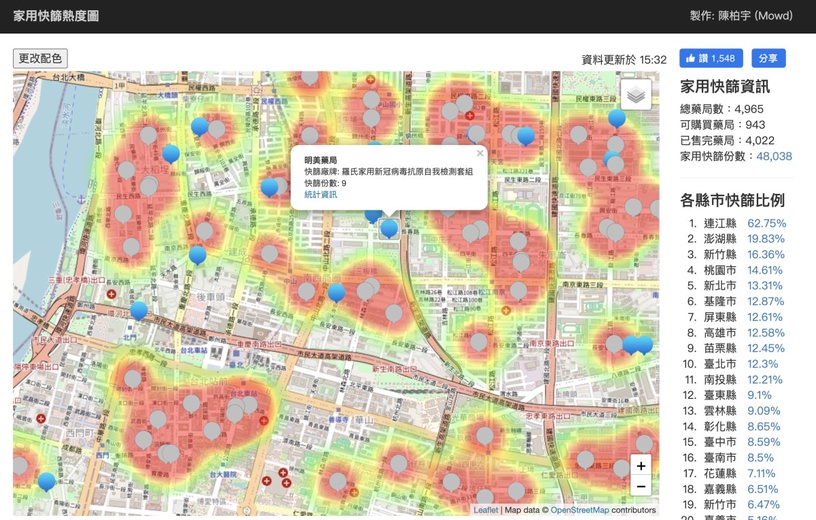
Task: Open 高雄市 12.58% ratio
Action: click(x=766, y=333)
